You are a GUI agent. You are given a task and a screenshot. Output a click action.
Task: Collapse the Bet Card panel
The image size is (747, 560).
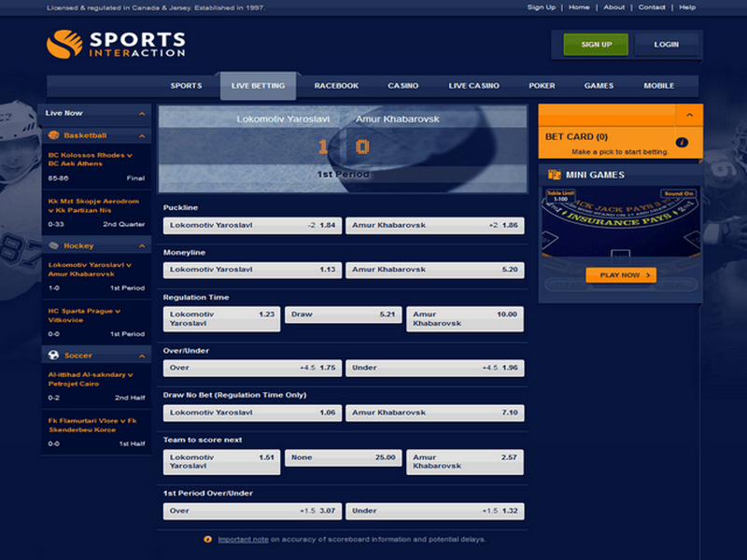[x=689, y=115]
